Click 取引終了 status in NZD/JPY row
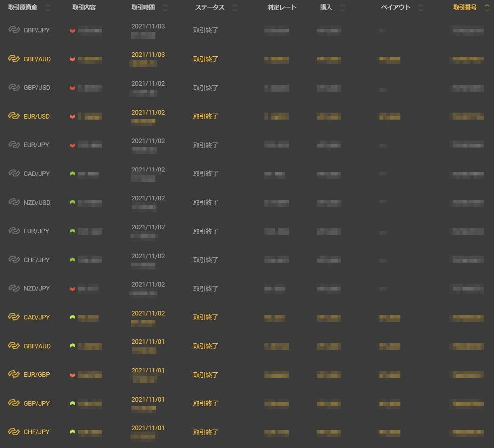Image resolution: width=494 pixels, height=448 pixels. tap(206, 289)
